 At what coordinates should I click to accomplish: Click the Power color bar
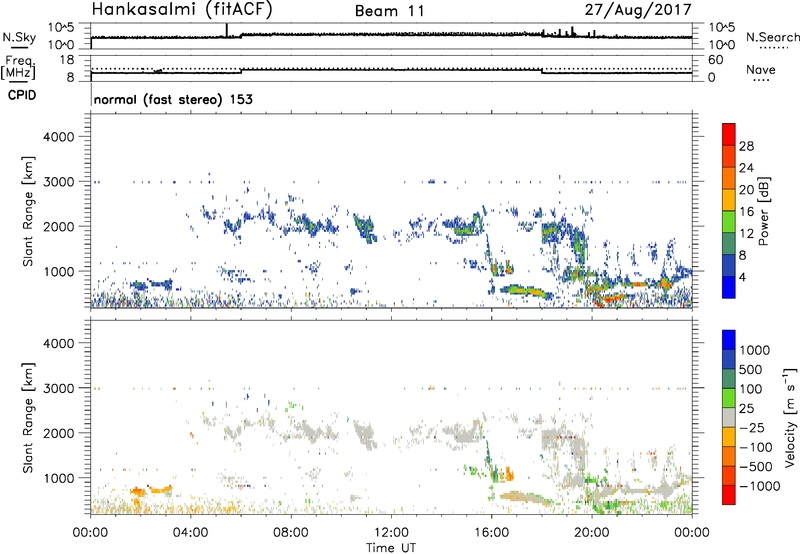(x=729, y=210)
